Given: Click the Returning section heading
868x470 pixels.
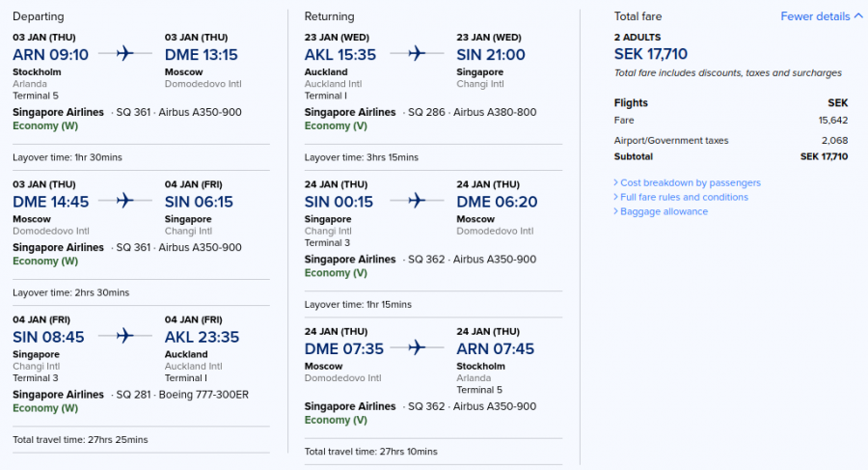Looking at the screenshot, I should pos(329,16).
